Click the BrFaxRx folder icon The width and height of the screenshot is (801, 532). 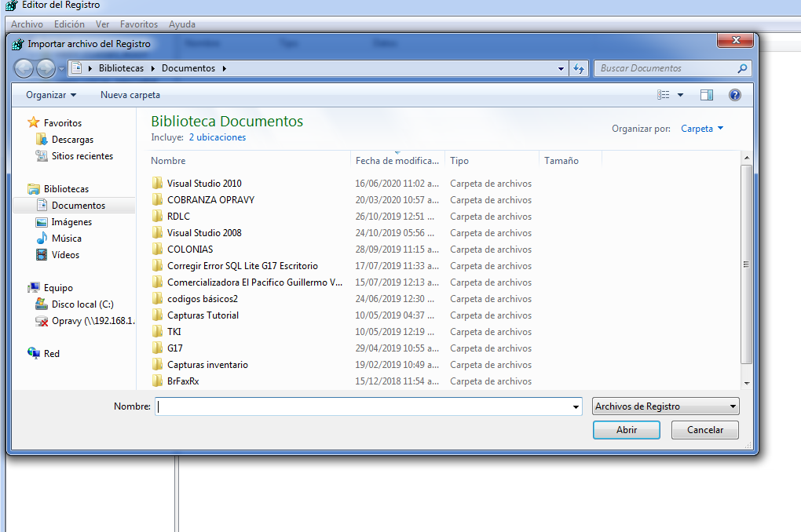[157, 381]
